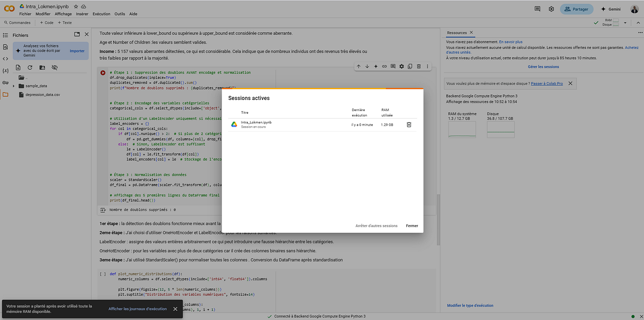Open the cell editor settings gear
This screenshot has width=644, height=320.
[x=401, y=66]
